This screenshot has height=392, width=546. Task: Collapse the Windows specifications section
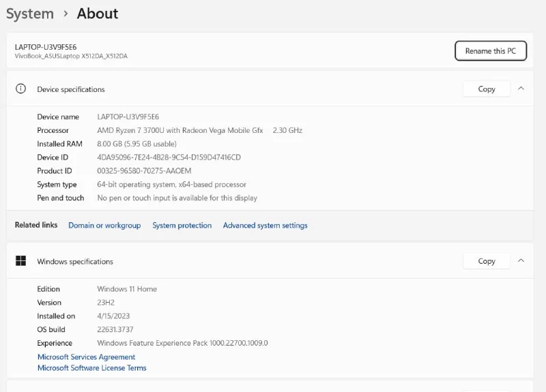(521, 261)
